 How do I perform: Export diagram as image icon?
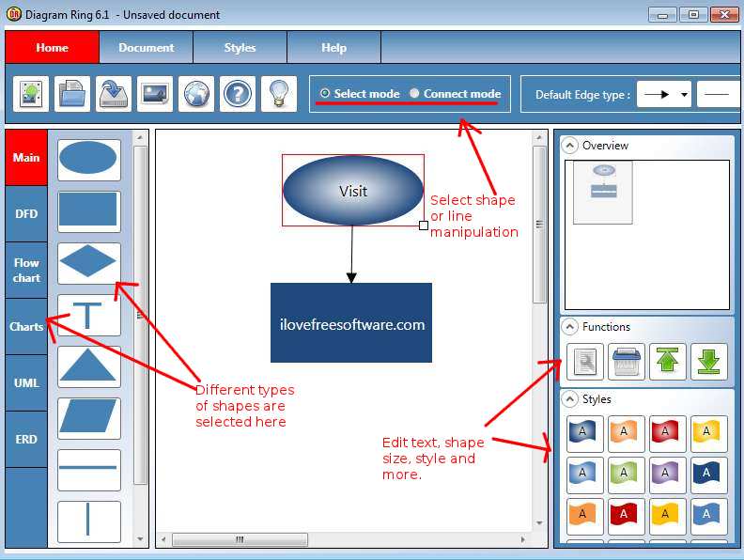pyautogui.click(x=155, y=94)
